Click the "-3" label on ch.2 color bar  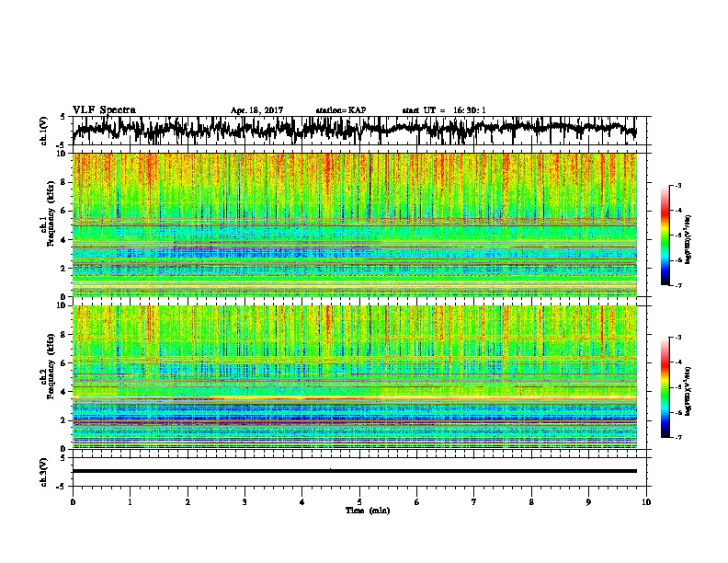point(678,338)
